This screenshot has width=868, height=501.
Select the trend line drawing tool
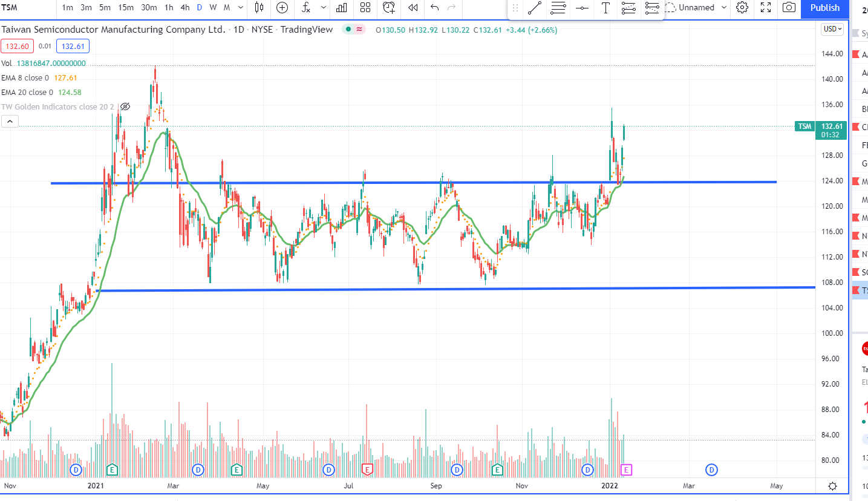(x=535, y=8)
